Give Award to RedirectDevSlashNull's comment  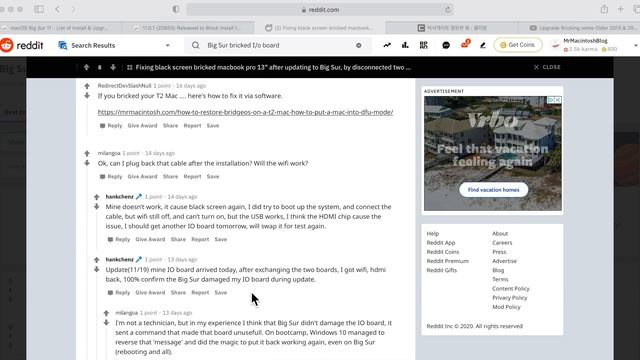coord(142,126)
